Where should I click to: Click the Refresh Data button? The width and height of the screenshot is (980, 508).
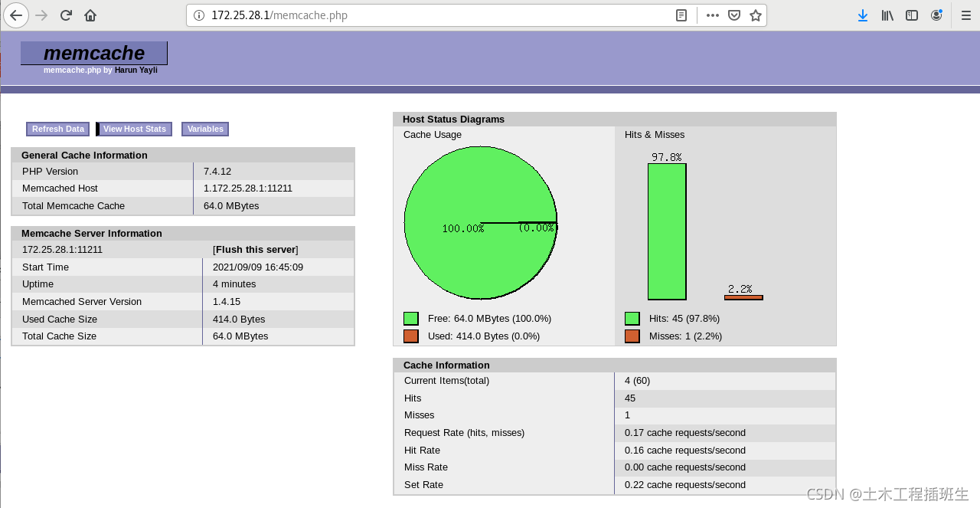click(x=58, y=129)
